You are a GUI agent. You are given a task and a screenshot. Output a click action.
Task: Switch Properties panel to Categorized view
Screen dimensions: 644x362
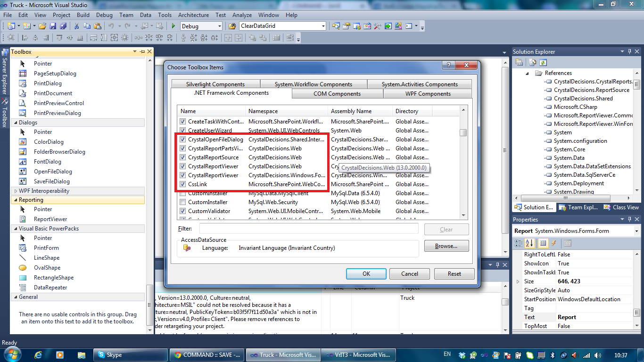pos(519,243)
